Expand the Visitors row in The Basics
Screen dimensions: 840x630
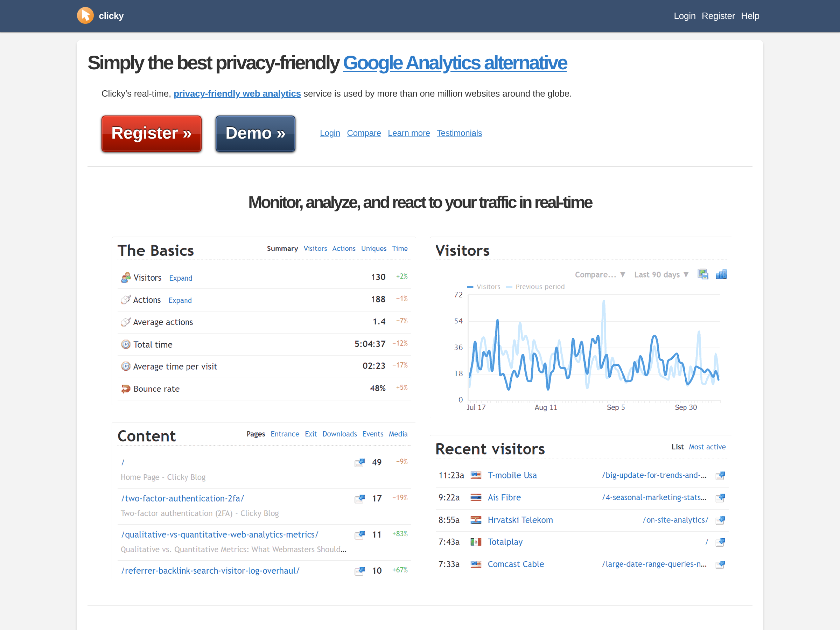coord(181,278)
